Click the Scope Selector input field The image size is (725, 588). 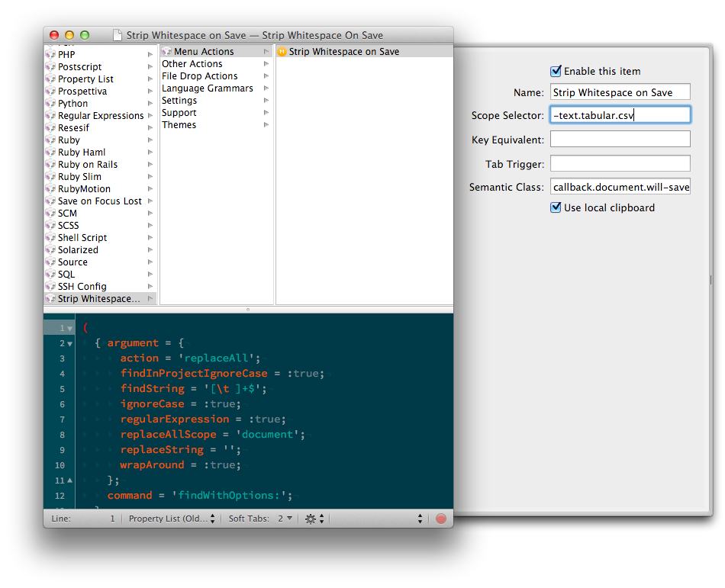(x=620, y=114)
